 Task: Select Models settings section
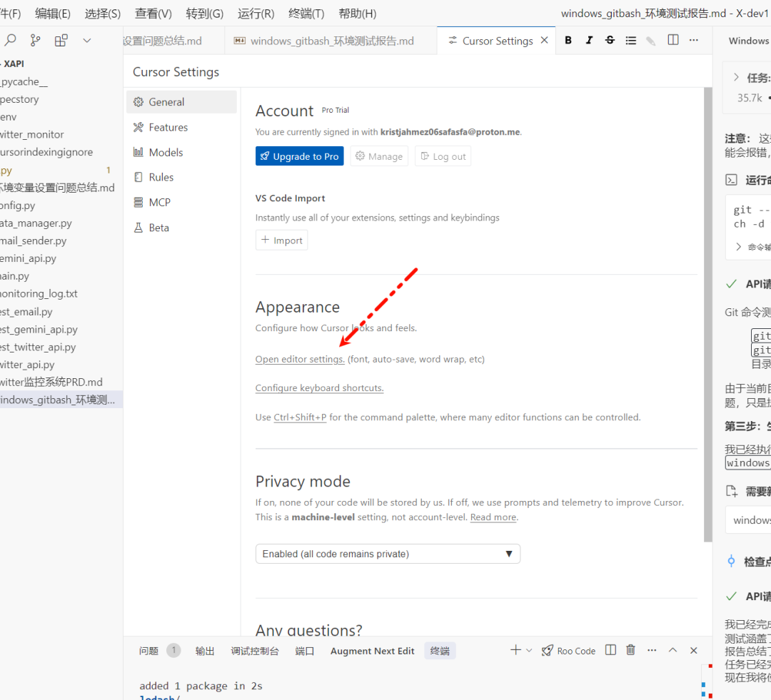[x=181, y=153]
